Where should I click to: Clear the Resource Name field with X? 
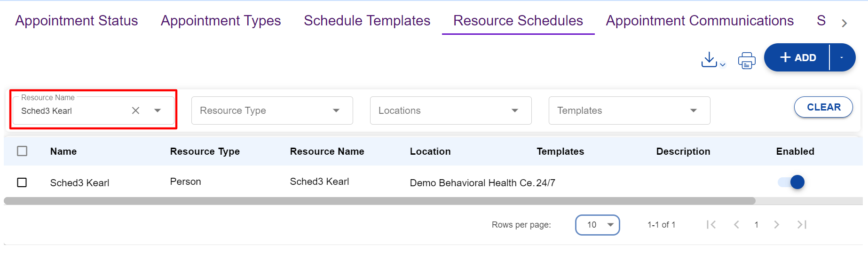click(135, 111)
